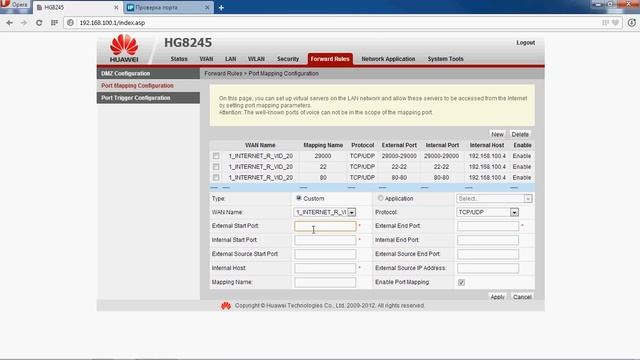Open a new browser tab

tap(221, 8)
